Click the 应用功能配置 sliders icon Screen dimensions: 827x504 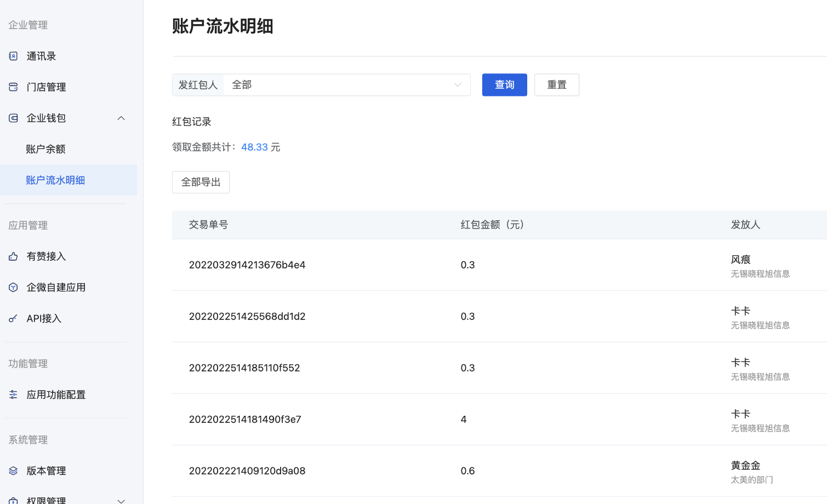[13, 394]
